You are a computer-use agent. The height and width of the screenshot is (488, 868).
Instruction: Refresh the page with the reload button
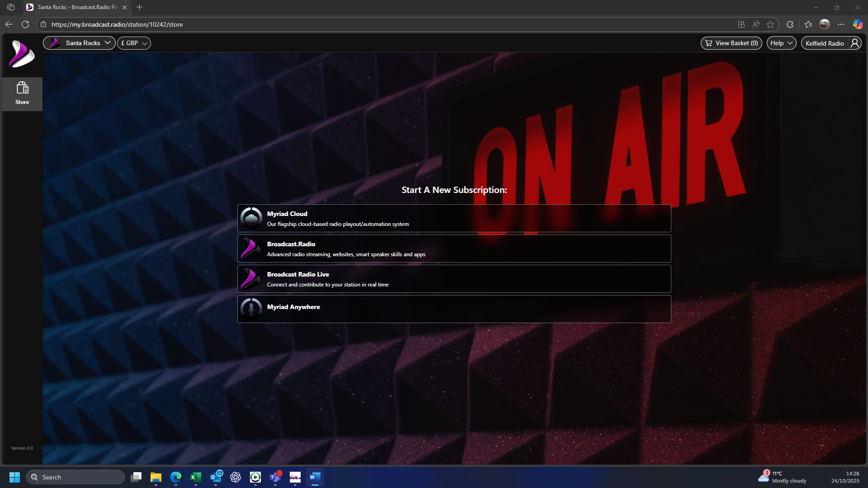pos(25,24)
